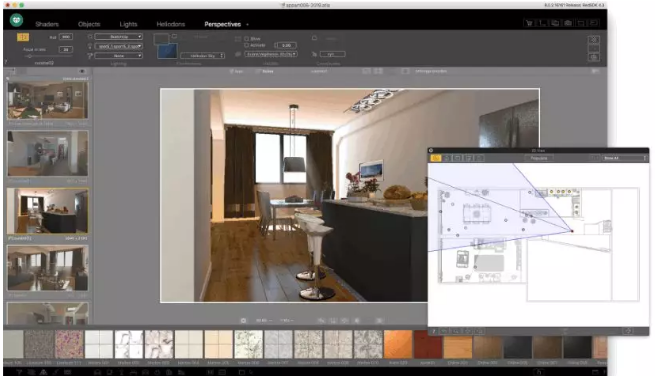Image resolution: width=655 pixels, height=378 pixels.
Task: Click the fifth icon in top-right toolbar
Action: (581, 23)
